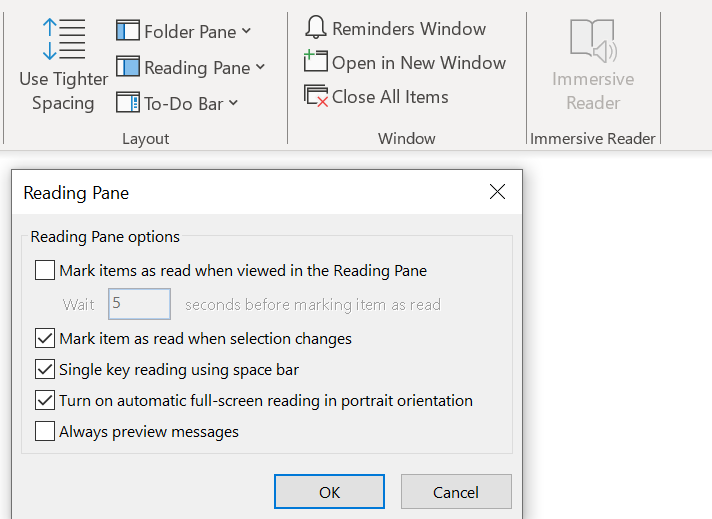The width and height of the screenshot is (712, 519).
Task: Uncheck Mark item as read when selection changes
Action: tap(45, 338)
